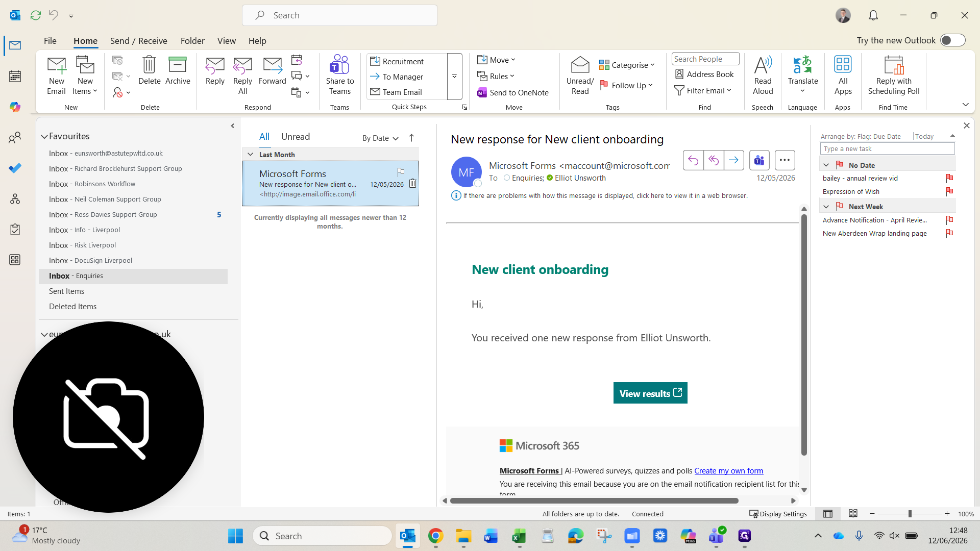Collapse the Favourites folder group

click(x=44, y=136)
